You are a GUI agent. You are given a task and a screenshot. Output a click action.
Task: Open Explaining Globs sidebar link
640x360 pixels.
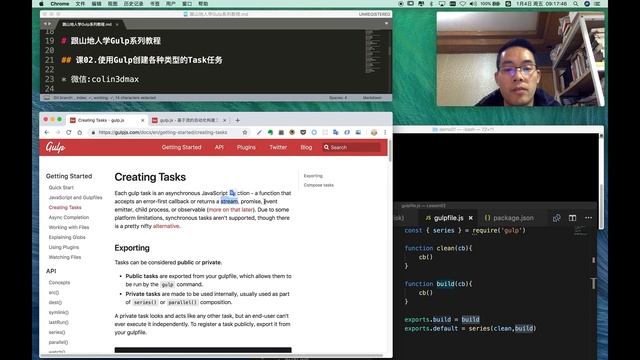[67, 237]
